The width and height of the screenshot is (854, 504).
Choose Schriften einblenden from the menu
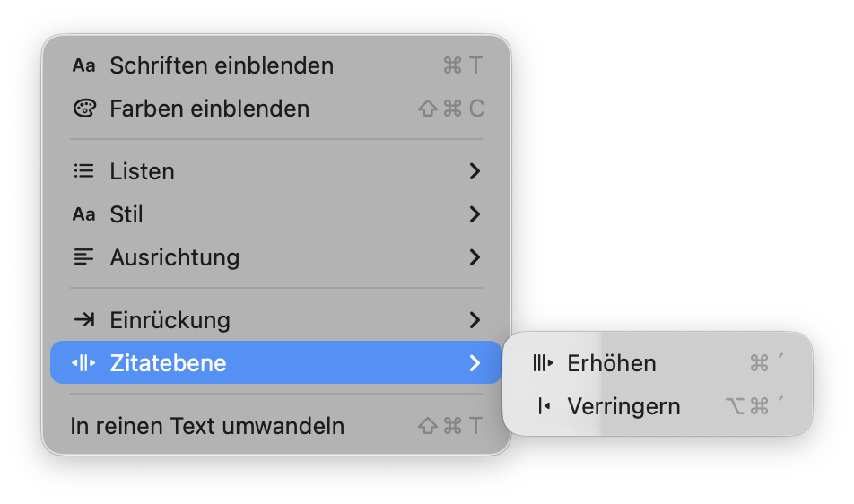tap(222, 65)
